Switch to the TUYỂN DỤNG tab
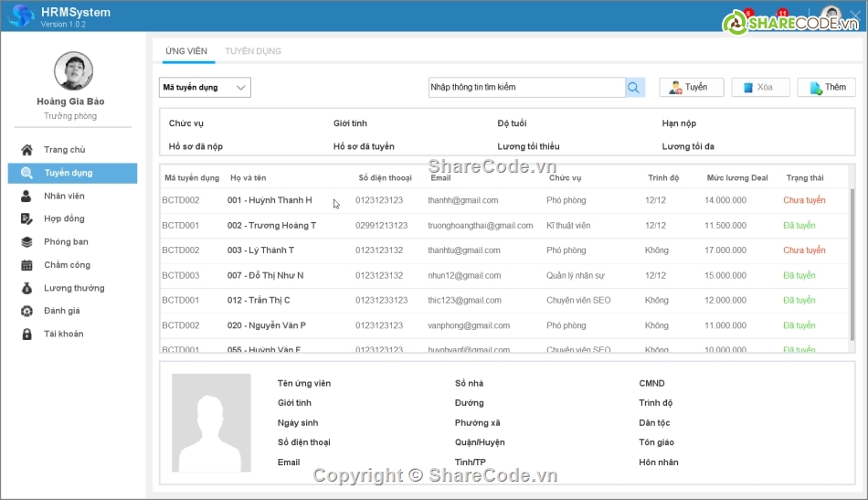This screenshot has height=500, width=868. (x=253, y=51)
